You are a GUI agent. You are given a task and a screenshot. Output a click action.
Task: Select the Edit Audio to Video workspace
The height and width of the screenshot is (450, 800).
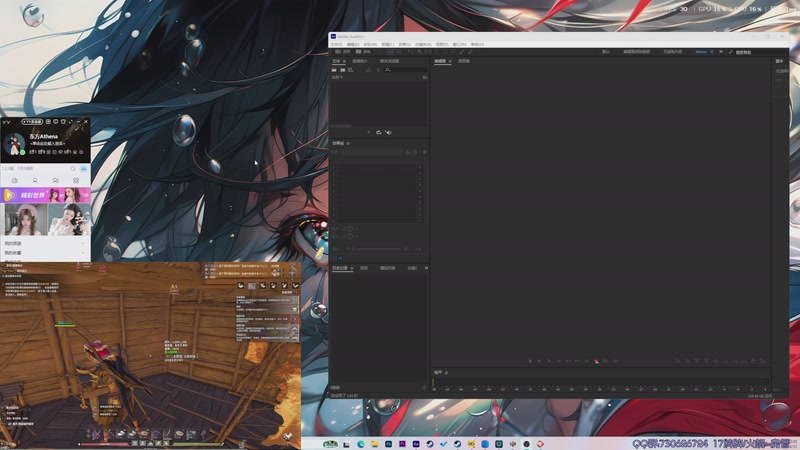click(x=637, y=52)
